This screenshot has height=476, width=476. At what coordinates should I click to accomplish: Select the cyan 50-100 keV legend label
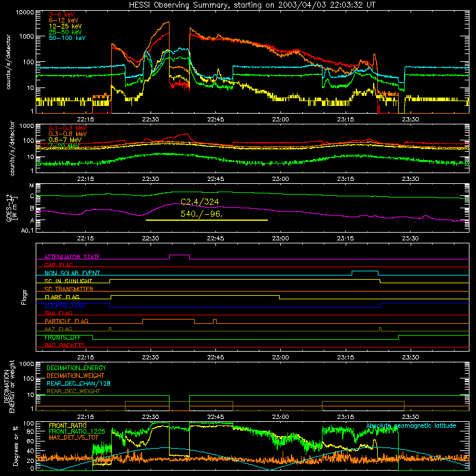pos(67,38)
